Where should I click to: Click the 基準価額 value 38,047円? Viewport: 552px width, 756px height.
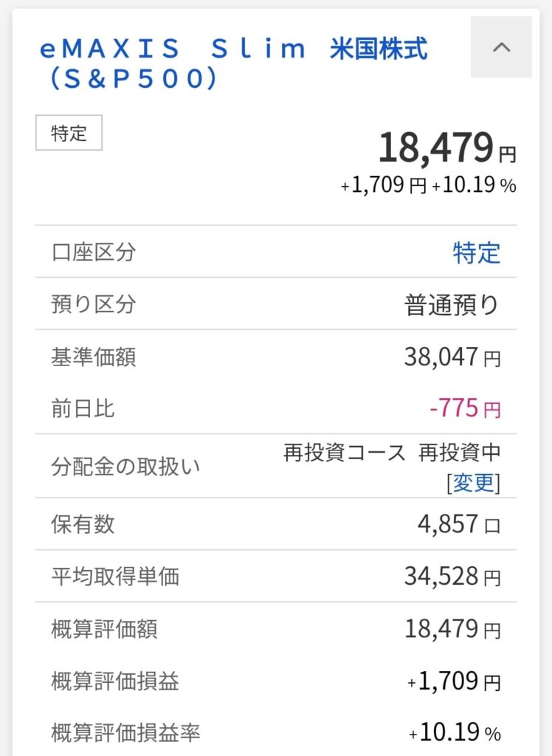tap(452, 357)
